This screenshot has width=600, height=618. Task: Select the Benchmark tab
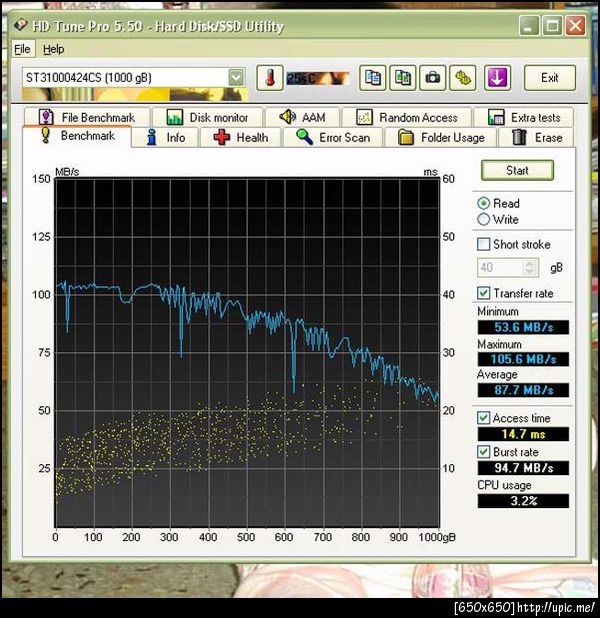click(77, 136)
